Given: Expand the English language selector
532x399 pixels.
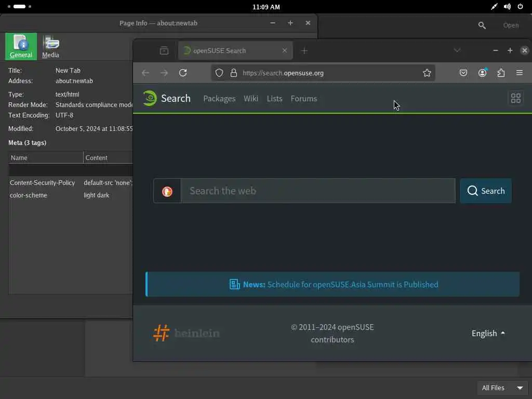Looking at the screenshot, I should point(488,334).
